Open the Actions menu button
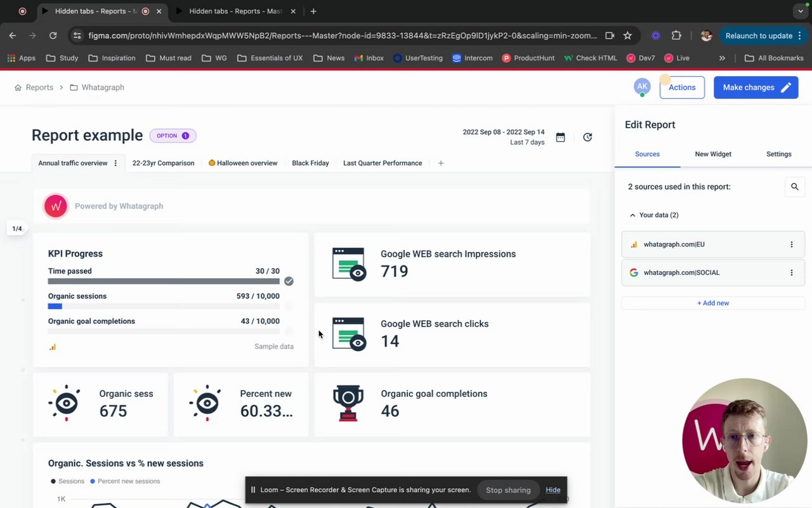This screenshot has width=812, height=508. (682, 88)
